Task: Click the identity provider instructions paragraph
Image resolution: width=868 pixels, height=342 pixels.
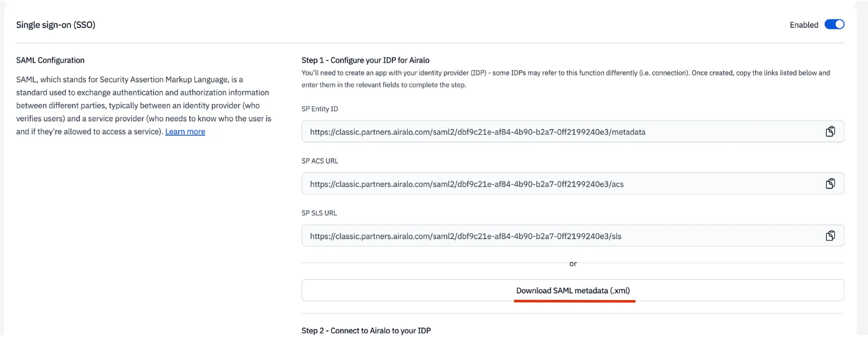Action: click(x=566, y=79)
